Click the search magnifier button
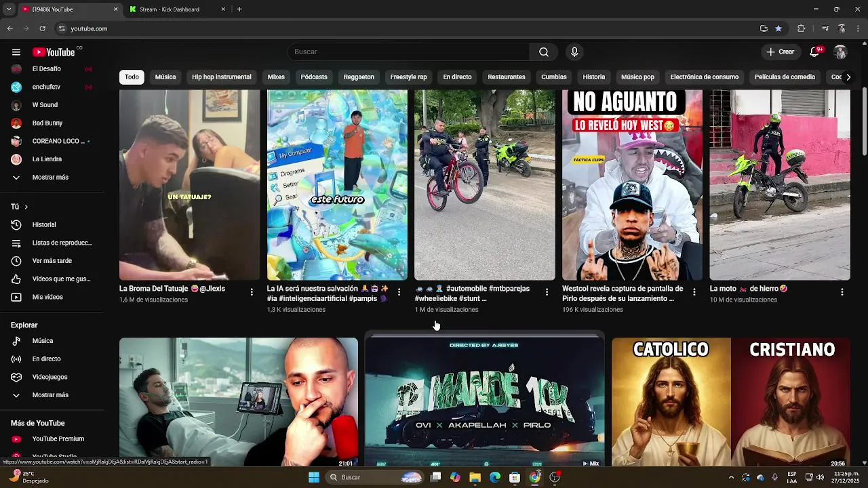Screen dimensions: 868x488 point(544,52)
